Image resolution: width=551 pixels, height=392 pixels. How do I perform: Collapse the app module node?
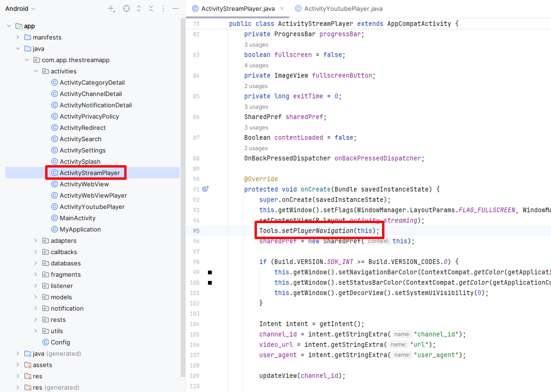tap(9, 26)
